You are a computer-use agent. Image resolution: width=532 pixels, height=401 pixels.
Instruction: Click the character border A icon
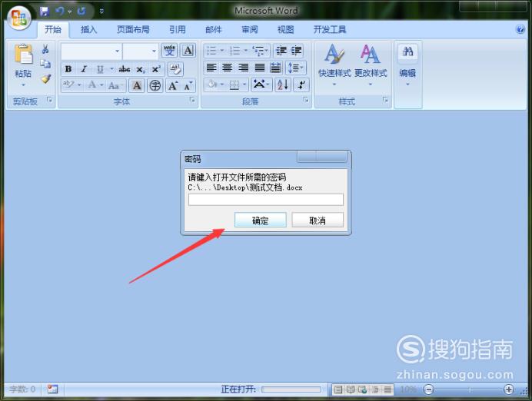(x=188, y=51)
